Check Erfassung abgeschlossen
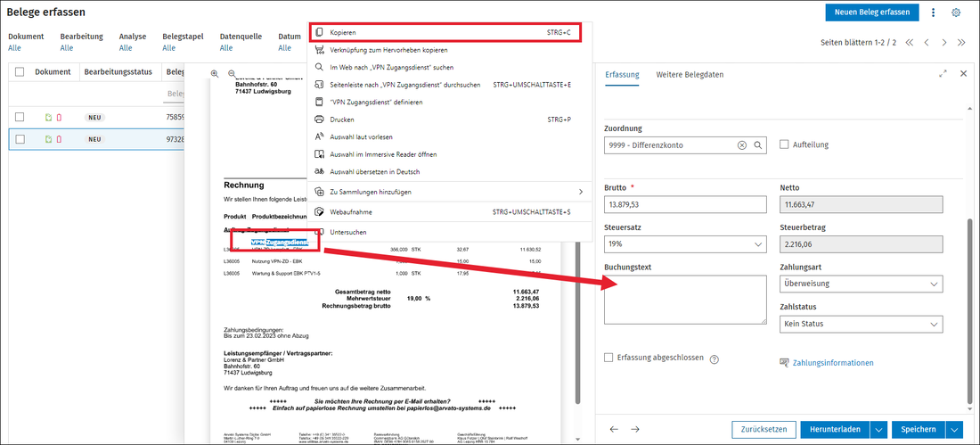Screen dimensions: 980x445 pos(608,358)
